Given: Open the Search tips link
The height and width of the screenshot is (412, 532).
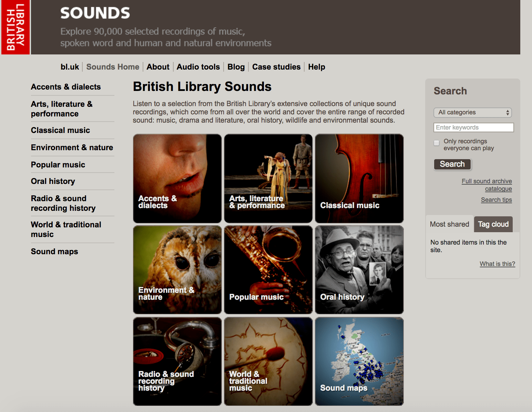Looking at the screenshot, I should point(496,200).
